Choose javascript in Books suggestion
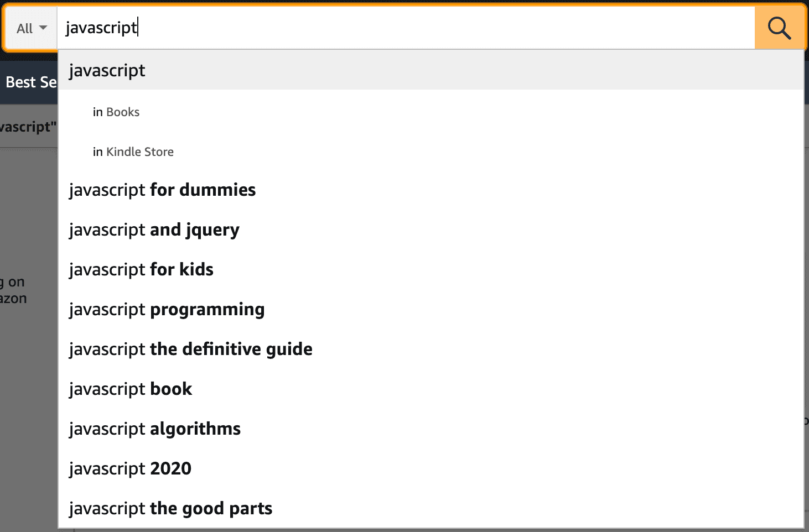 tap(431, 112)
